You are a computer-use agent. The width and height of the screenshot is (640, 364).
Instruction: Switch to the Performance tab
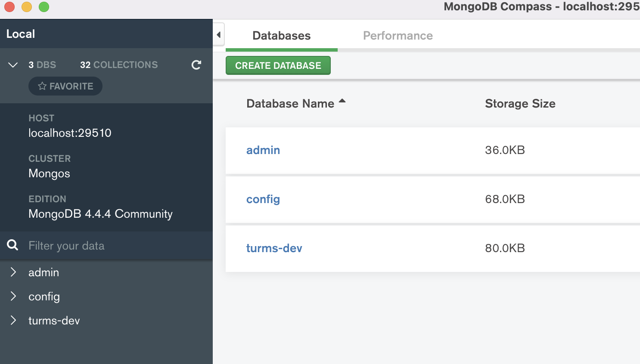(x=398, y=36)
